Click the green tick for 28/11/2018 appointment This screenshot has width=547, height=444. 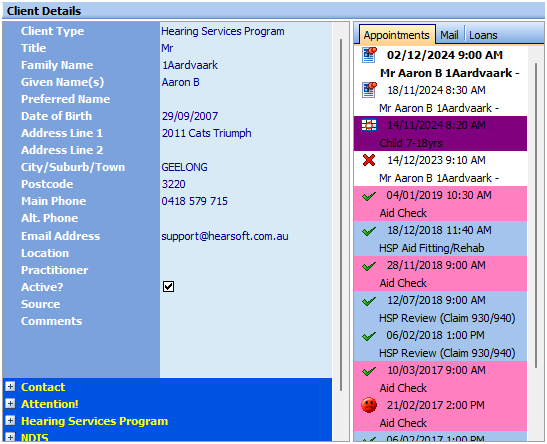pyautogui.click(x=369, y=266)
